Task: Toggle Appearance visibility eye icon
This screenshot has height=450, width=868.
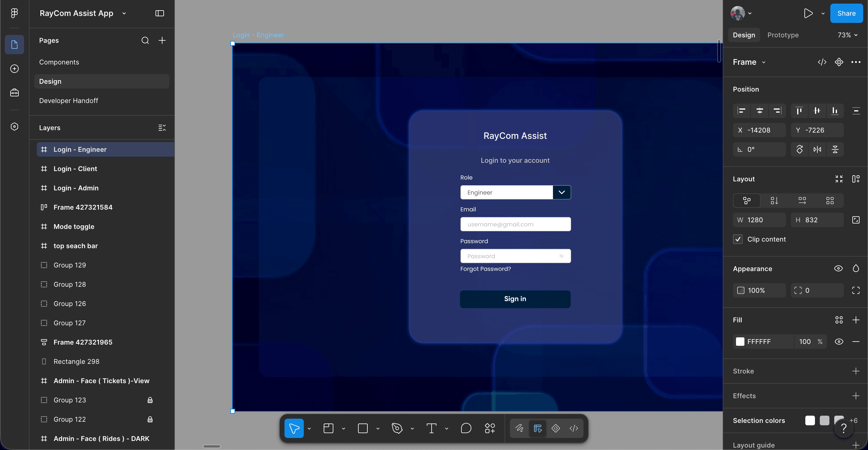Action: pos(838,268)
